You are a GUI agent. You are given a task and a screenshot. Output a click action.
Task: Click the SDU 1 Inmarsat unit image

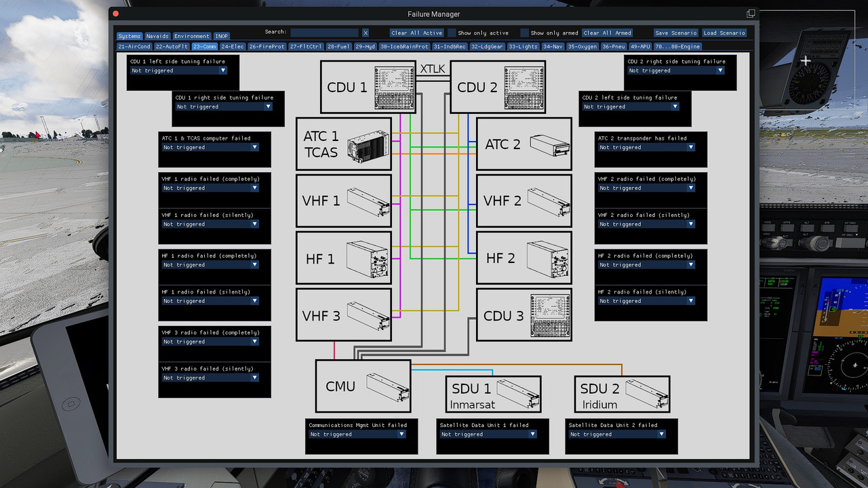(x=518, y=394)
